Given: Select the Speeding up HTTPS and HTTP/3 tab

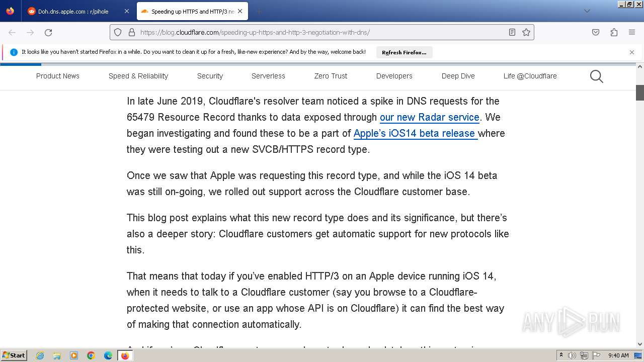Looking at the screenshot, I should pos(192,11).
